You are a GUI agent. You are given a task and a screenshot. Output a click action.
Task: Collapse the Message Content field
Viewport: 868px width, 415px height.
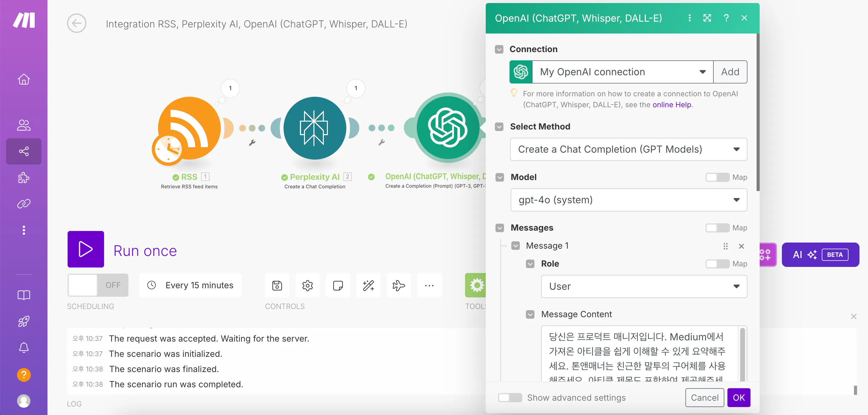pos(530,314)
